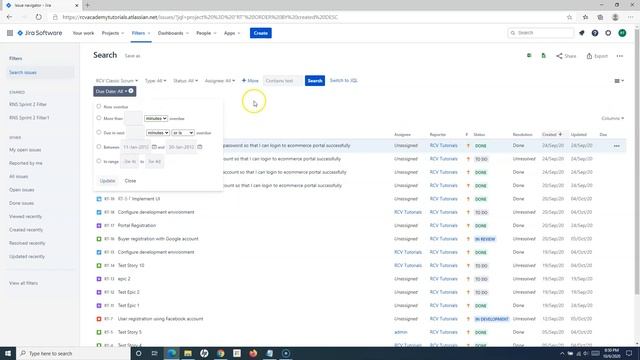Open the 'or is' dropdown in Due in next row
This screenshot has height=360, width=640.
tap(183, 133)
